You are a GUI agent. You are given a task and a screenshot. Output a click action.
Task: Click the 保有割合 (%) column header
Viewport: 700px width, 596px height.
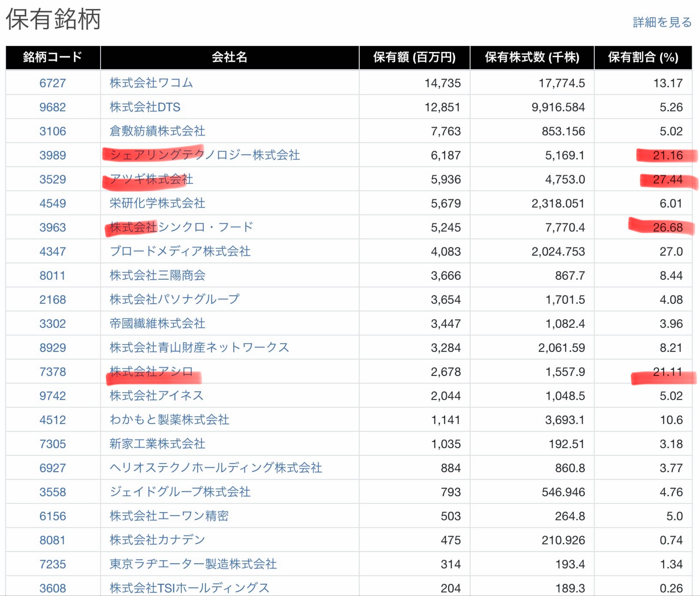[x=643, y=57]
